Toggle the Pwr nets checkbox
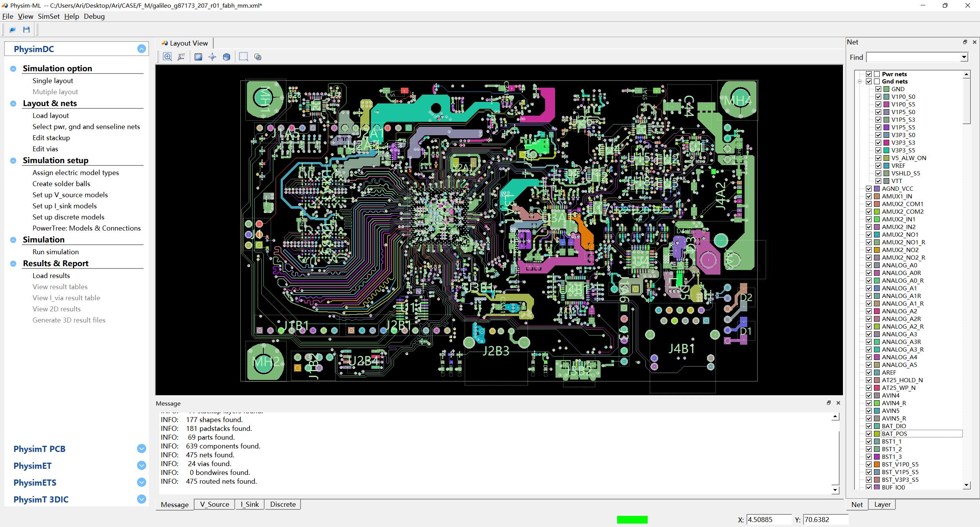This screenshot has height=527, width=980. tap(869, 74)
